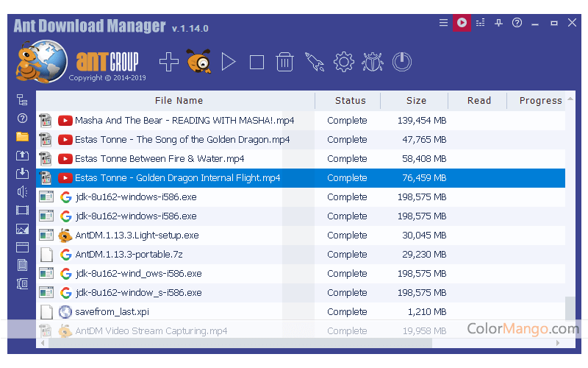
Task: Click the horizontal scrollbar left arrow
Action: [43, 343]
